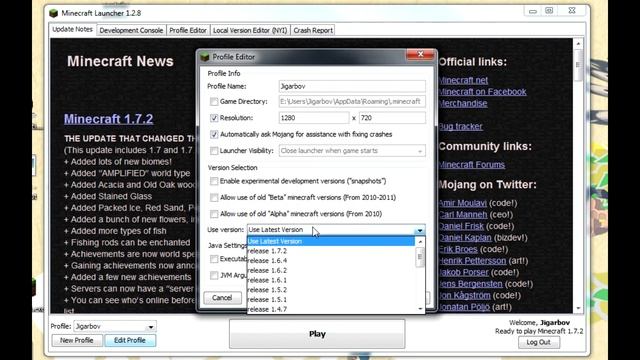Open Jens Bergensten Twitter link

tap(471, 284)
